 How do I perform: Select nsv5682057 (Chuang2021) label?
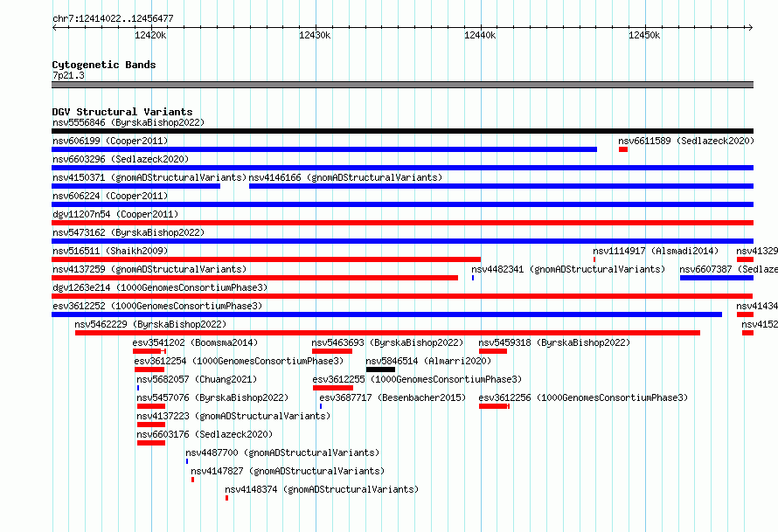click(x=197, y=379)
